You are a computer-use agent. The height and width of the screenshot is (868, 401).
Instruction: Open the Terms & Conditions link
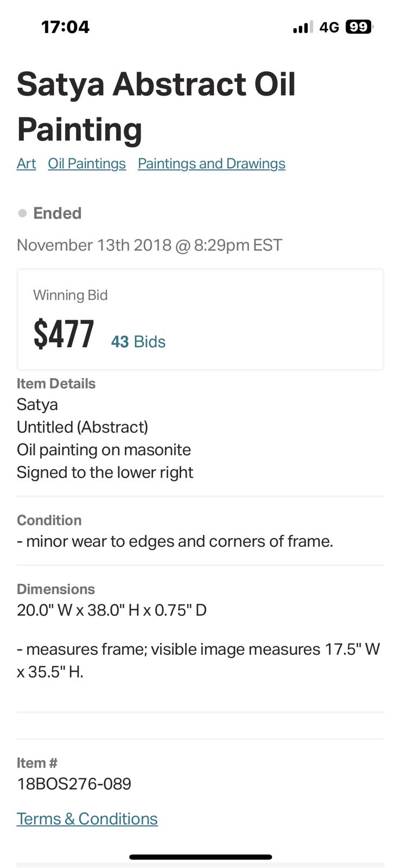(x=87, y=819)
